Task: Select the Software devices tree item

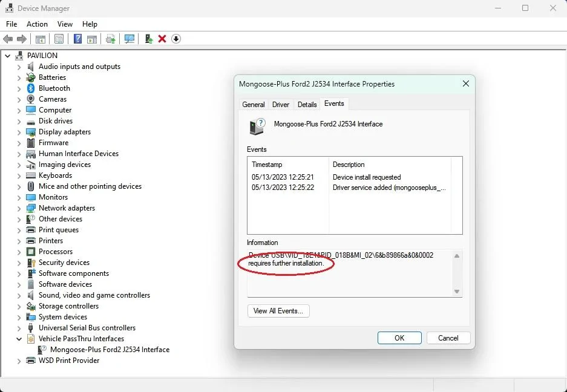Action: (x=65, y=284)
